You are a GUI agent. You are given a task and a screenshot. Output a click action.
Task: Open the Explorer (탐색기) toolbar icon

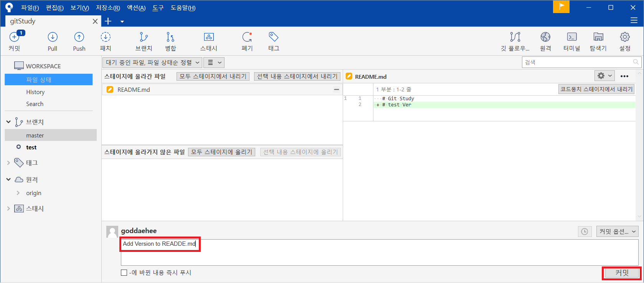click(x=598, y=37)
